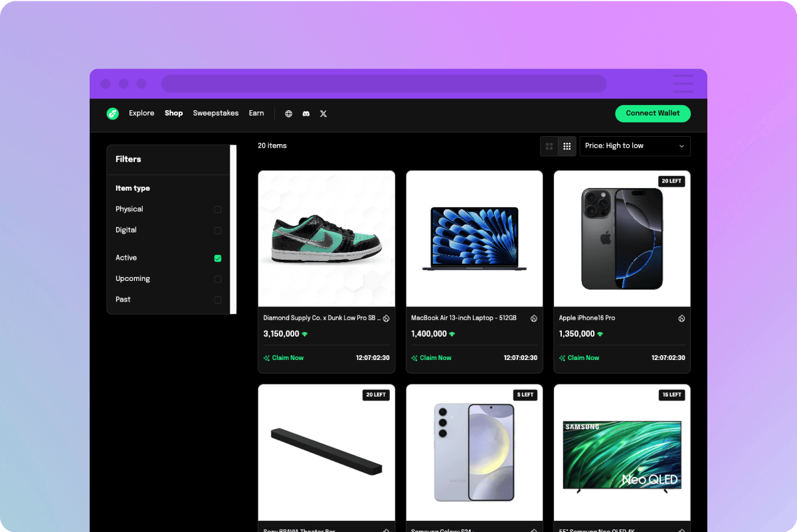This screenshot has width=797, height=532.
Task: Click the Apple iPhone16 Pro title
Action: 587,318
